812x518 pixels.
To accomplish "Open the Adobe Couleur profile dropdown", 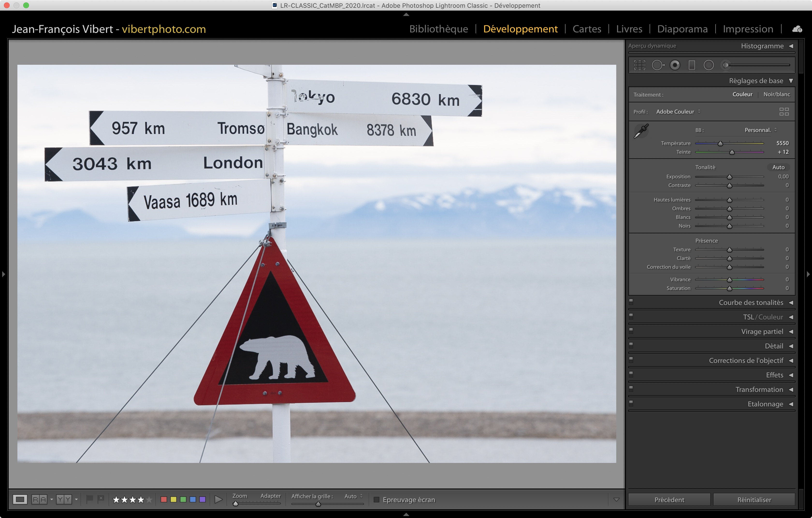I will tap(678, 112).
